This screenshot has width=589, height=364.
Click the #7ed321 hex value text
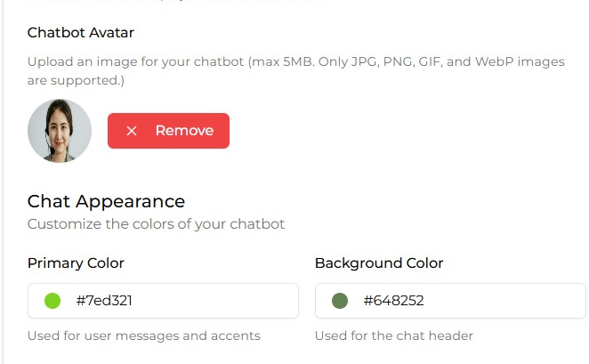[x=104, y=301]
